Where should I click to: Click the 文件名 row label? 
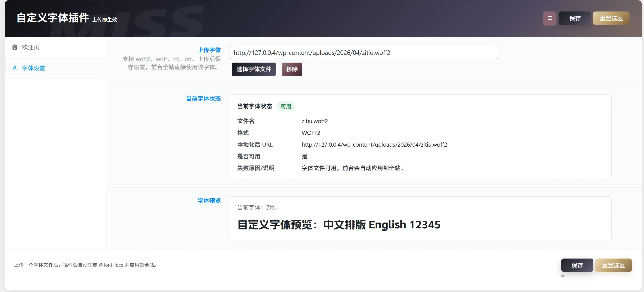(x=246, y=121)
